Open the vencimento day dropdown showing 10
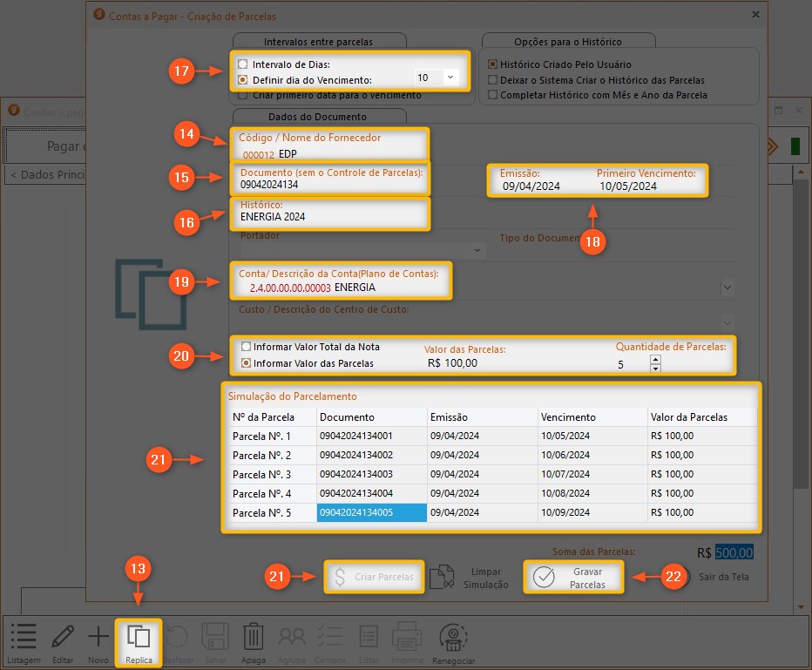This screenshot has height=670, width=812. (x=450, y=78)
